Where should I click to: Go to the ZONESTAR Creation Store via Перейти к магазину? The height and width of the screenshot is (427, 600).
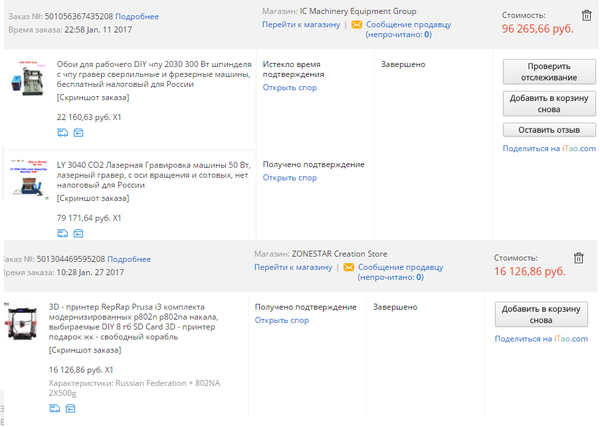pyautogui.click(x=291, y=267)
